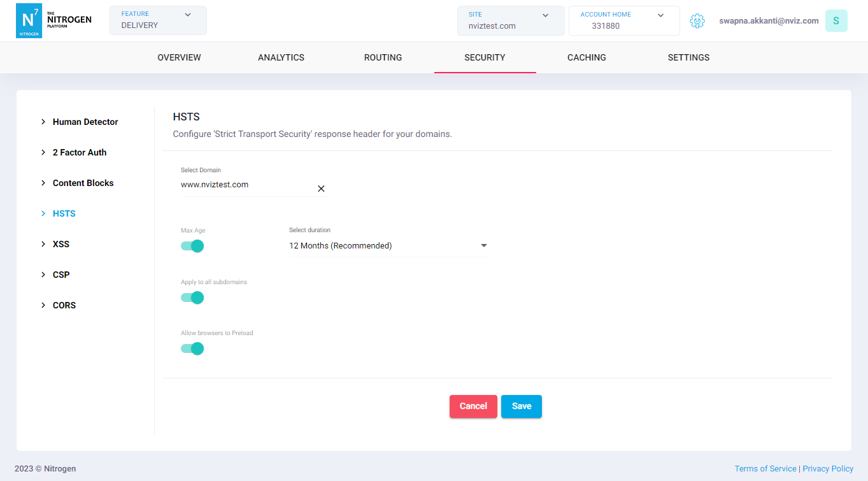868x481 pixels.
Task: Switch to the Caching tab
Action: (x=587, y=57)
